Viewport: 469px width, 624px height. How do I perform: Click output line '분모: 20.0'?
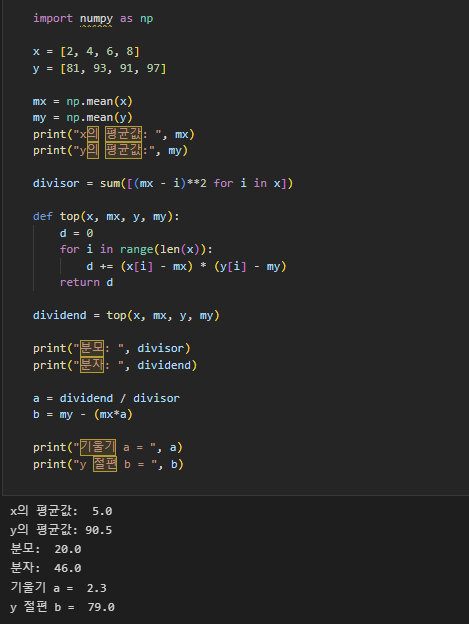click(x=46, y=549)
